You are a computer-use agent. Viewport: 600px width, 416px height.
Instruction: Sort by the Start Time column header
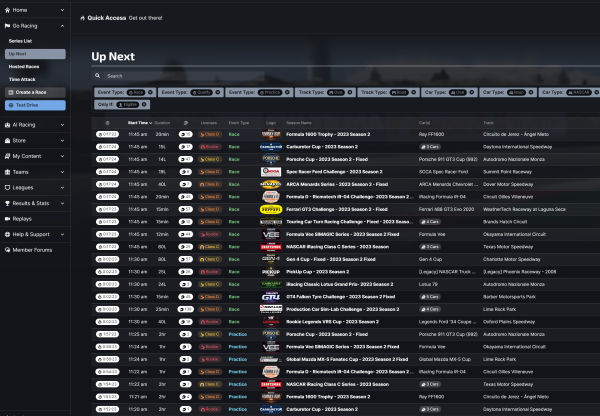pos(140,123)
